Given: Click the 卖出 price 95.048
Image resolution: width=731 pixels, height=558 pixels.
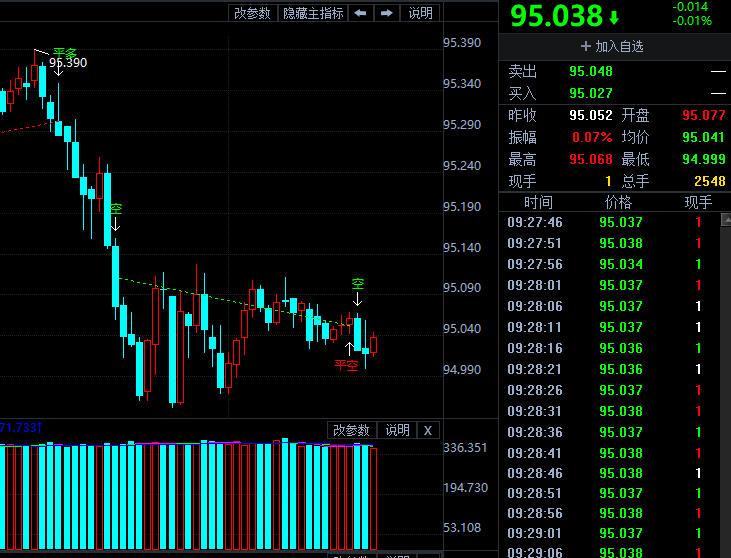Looking at the screenshot, I should click(591, 71).
